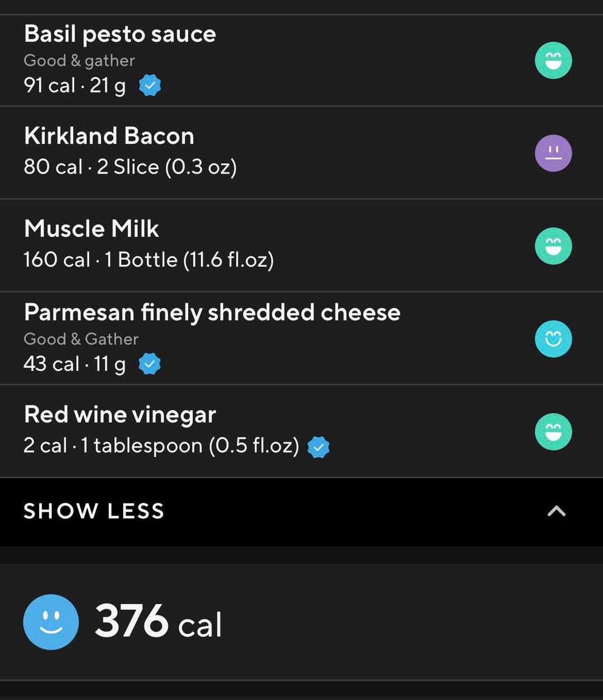This screenshot has width=603, height=700.
Task: Open Parmesan finely shredded cheese entry
Action: [301, 338]
